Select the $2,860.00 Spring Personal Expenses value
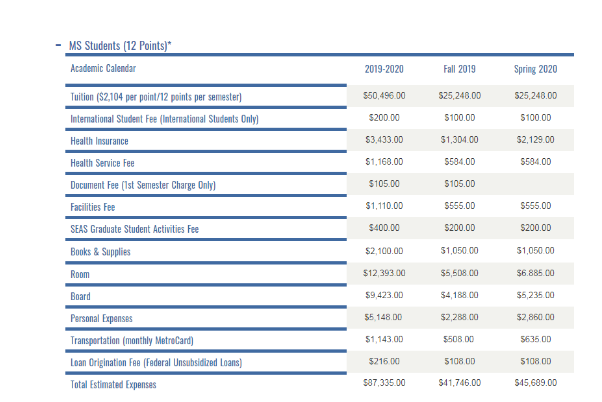602x402 pixels. tap(535, 317)
